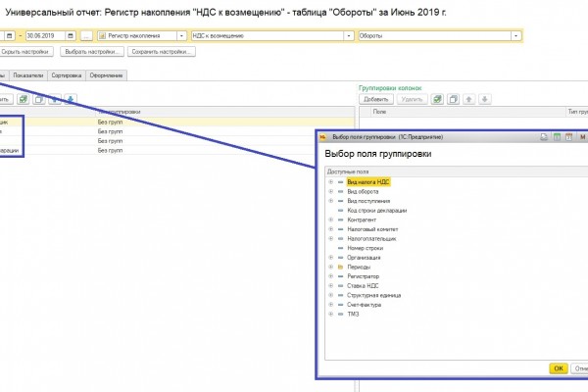
Task: Open calendar picker for end date 30.06.2019
Action: tap(71, 36)
